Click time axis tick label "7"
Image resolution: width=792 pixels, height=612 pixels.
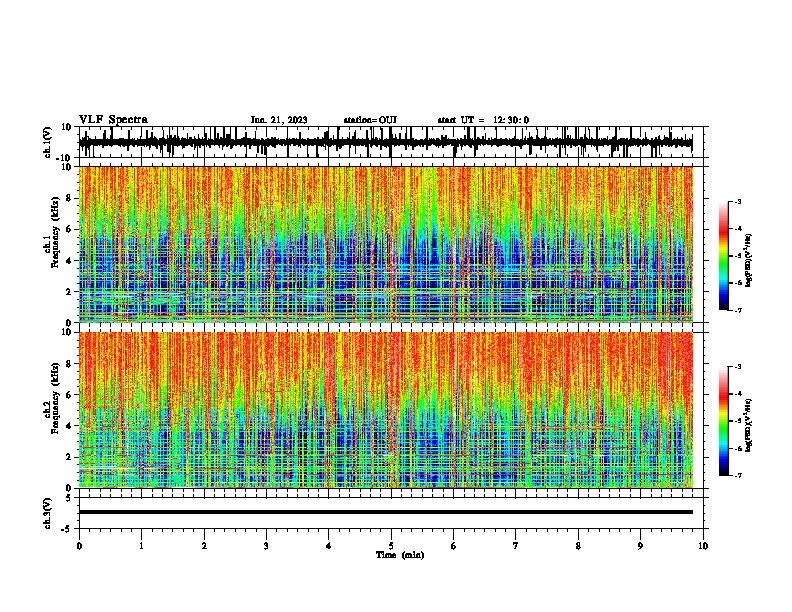[516, 546]
